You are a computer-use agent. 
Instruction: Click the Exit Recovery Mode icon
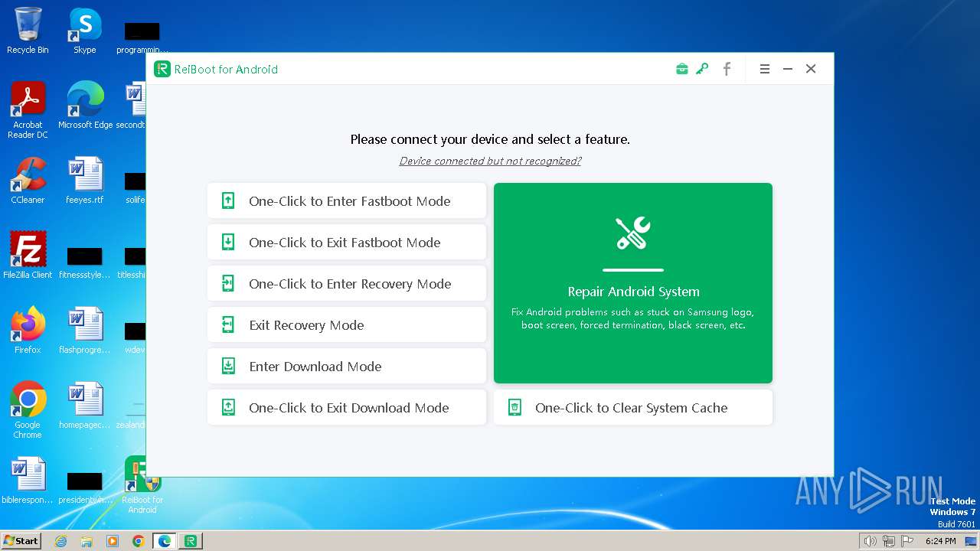point(228,324)
